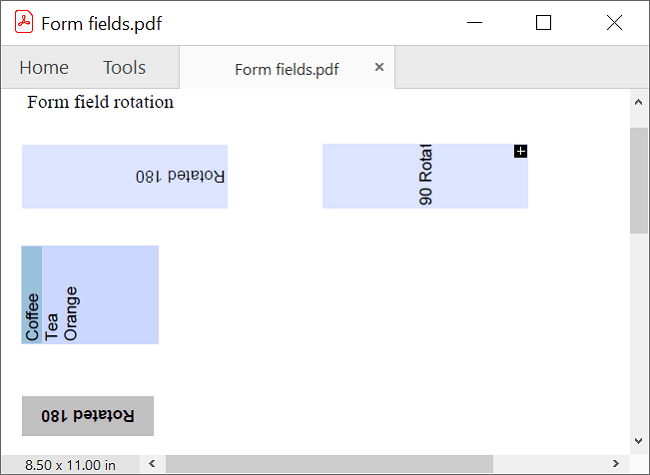This screenshot has width=650, height=475.
Task: Click the vertical scrollbar thumb
Action: point(638,180)
